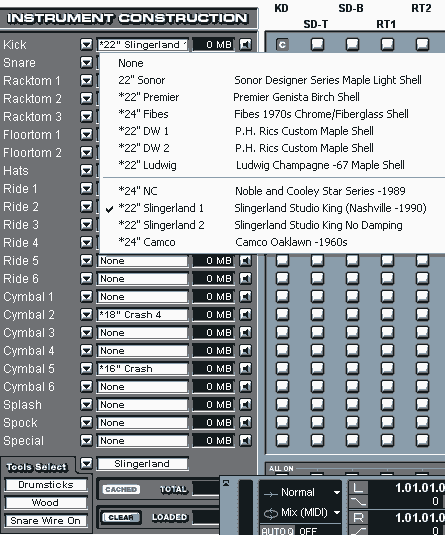
Task: Toggle Cymbal 5 row RT1 checkbox
Action: click(388, 368)
